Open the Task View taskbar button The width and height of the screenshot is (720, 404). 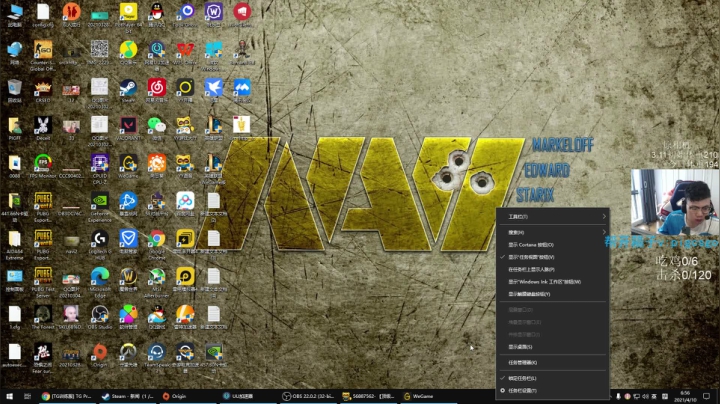(27, 396)
